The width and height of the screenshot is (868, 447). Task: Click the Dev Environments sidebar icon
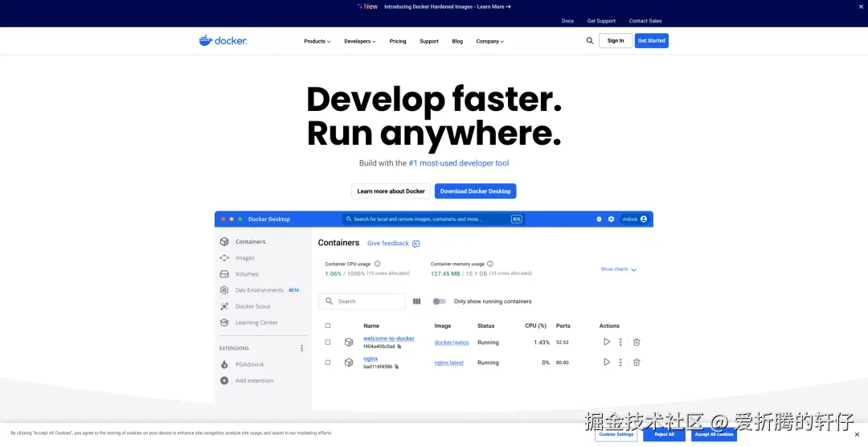point(224,289)
